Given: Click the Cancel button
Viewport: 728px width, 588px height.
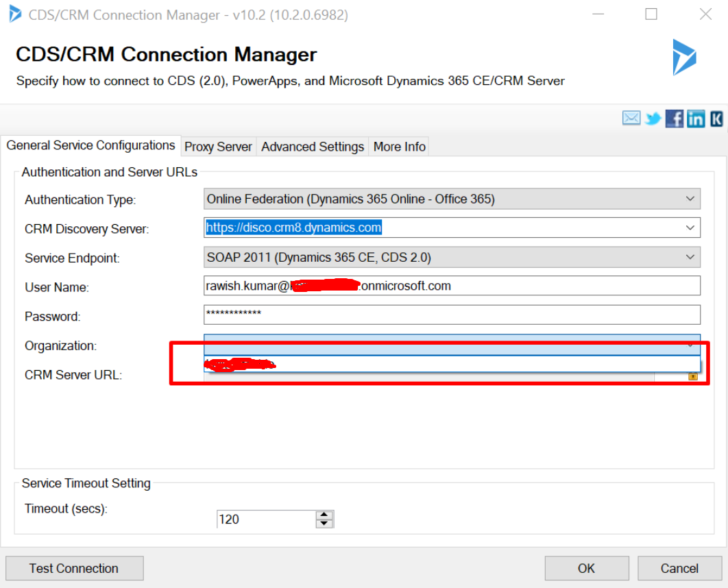Looking at the screenshot, I should click(679, 568).
